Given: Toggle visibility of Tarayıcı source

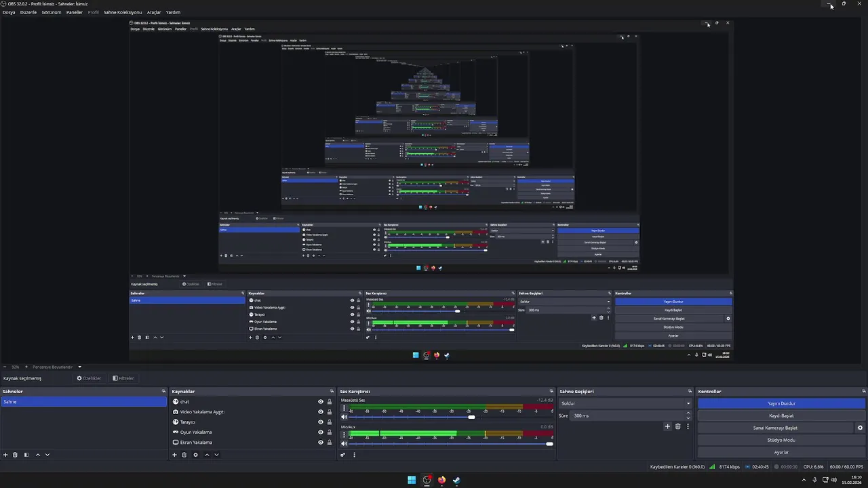Looking at the screenshot, I should click(321, 422).
